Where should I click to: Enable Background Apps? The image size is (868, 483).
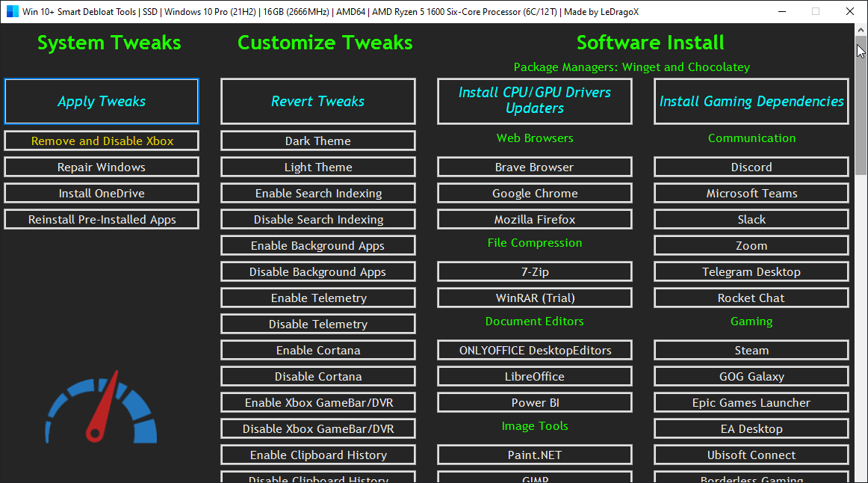[317, 245]
